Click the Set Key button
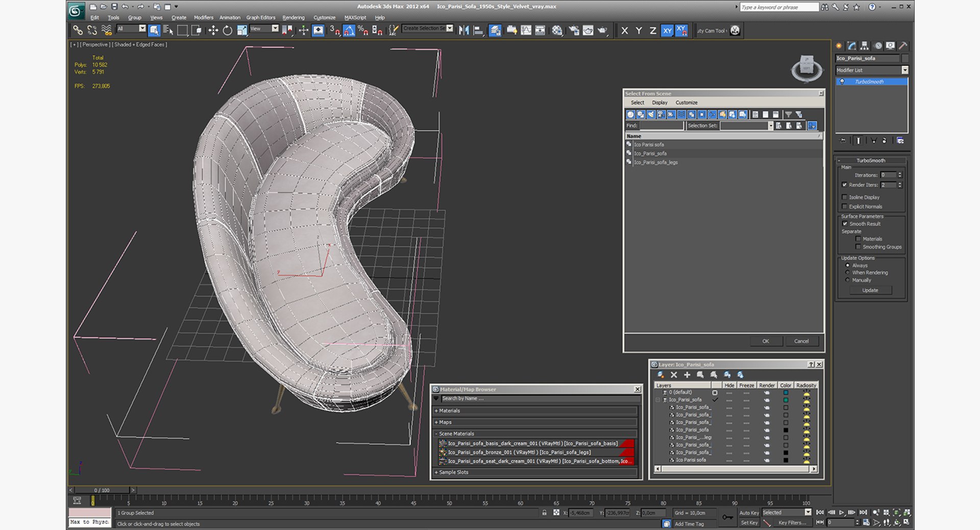 coord(749,523)
